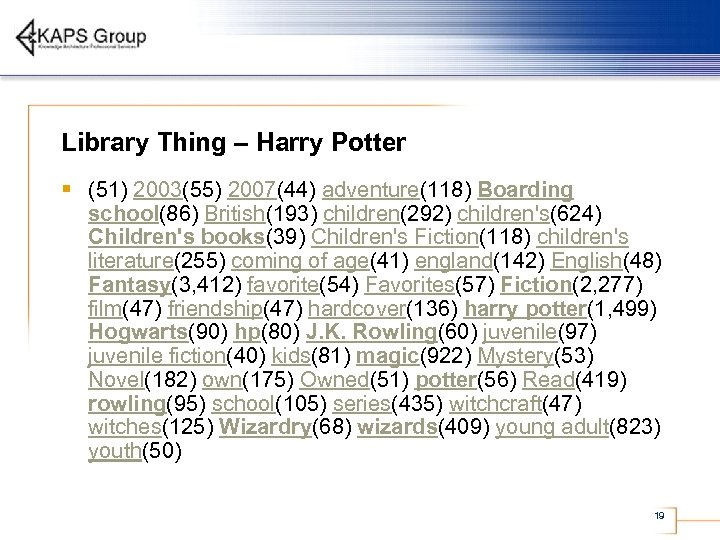The width and height of the screenshot is (720, 540).
Task: Click the slide number 19
Action: point(659,516)
